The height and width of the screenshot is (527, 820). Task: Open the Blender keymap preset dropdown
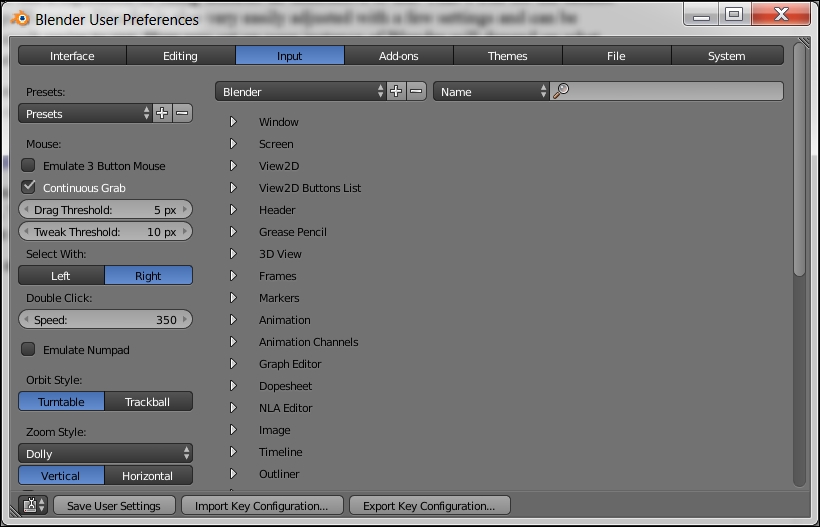pyautogui.click(x=301, y=91)
